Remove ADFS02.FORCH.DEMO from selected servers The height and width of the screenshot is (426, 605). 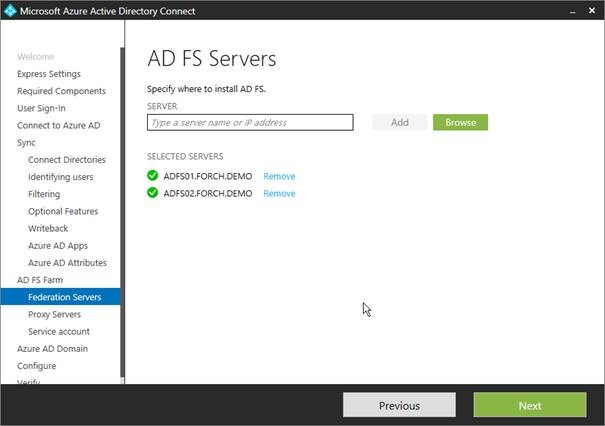[x=279, y=193]
